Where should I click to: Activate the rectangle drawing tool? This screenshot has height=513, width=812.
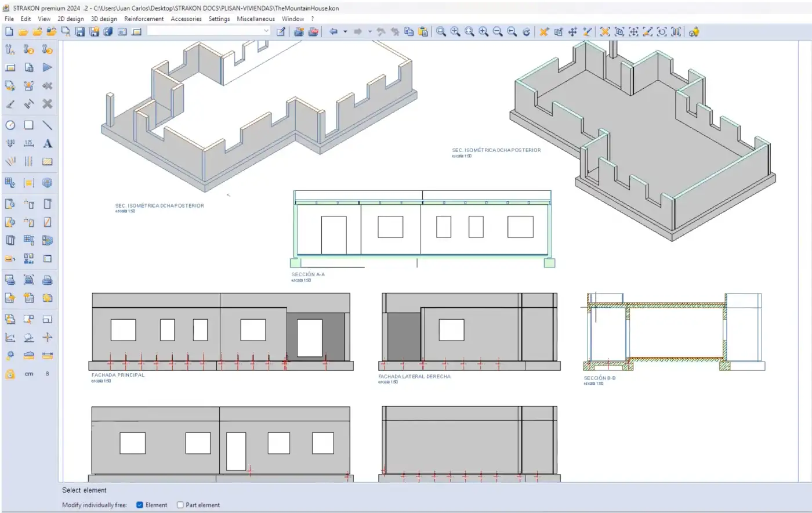(28, 125)
